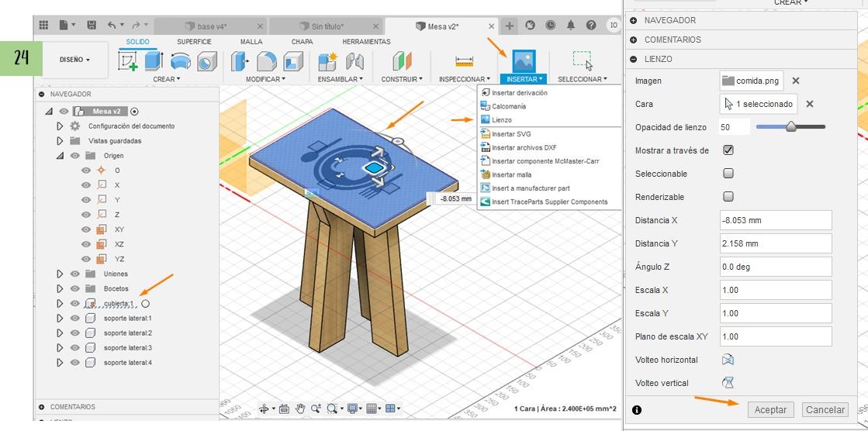868x431 pixels.
Task: Select the Measure tool
Action: tap(465, 61)
